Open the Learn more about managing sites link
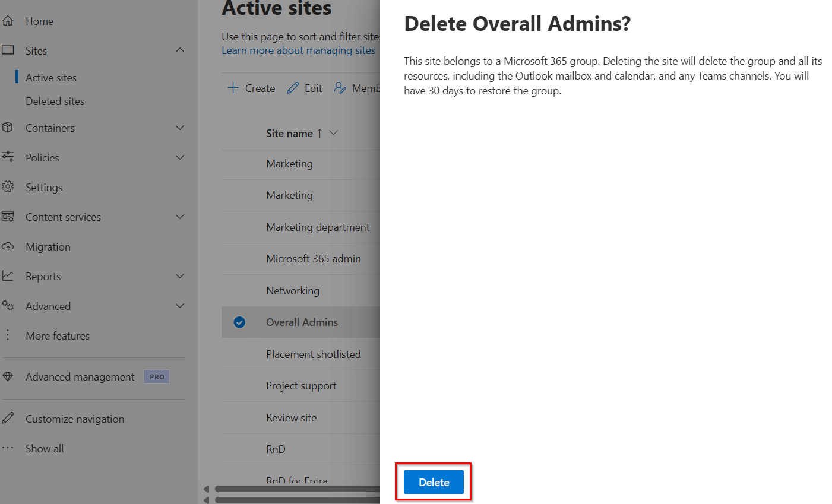 pos(299,50)
